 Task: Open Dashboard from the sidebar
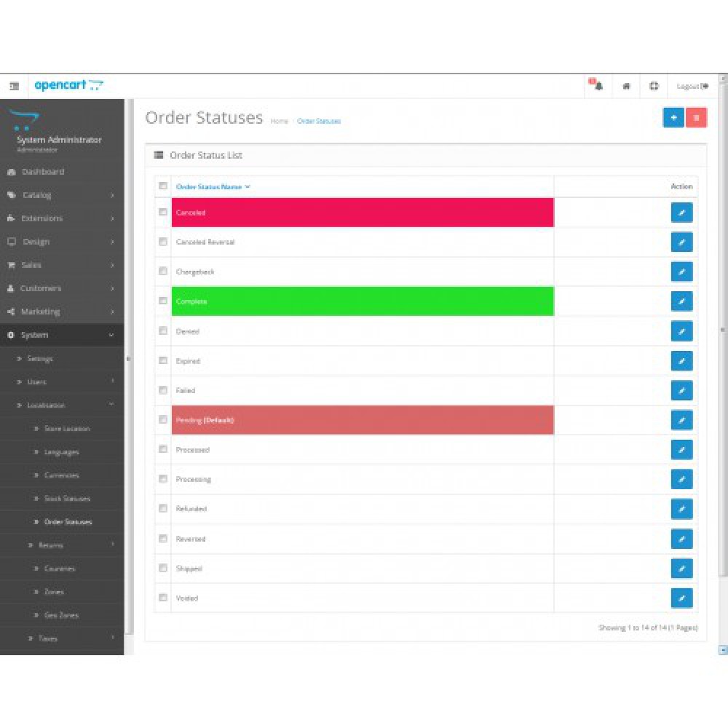click(42, 172)
